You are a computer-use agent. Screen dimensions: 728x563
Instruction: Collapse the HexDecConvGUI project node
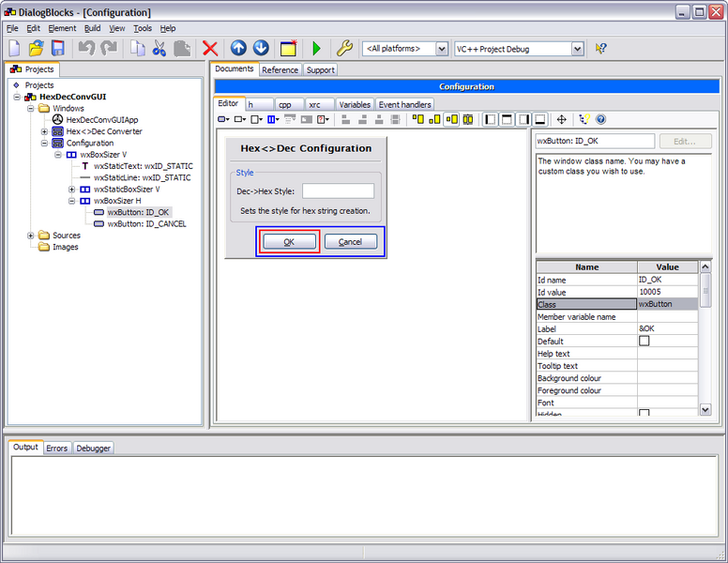click(x=17, y=97)
